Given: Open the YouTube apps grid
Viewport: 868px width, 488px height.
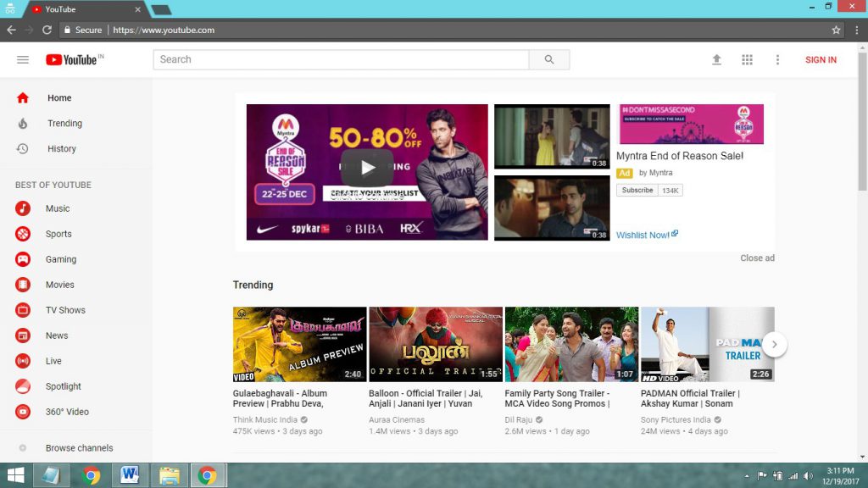Looking at the screenshot, I should [747, 60].
